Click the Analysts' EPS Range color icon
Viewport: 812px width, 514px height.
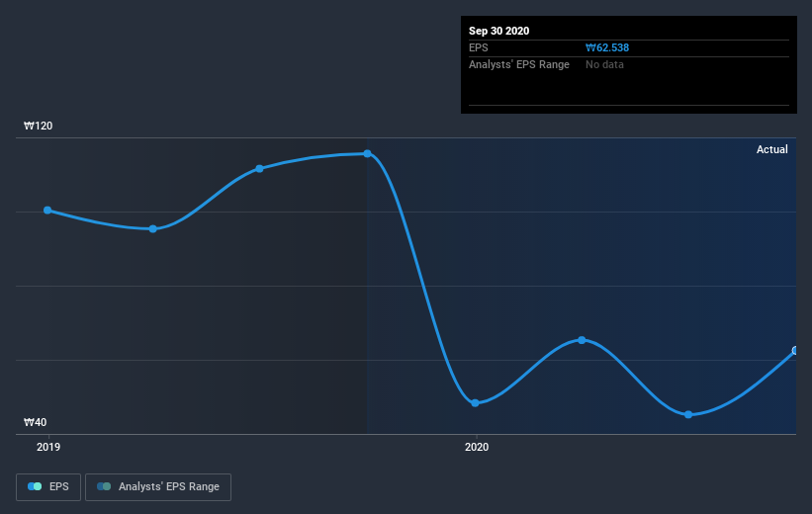[x=104, y=486]
